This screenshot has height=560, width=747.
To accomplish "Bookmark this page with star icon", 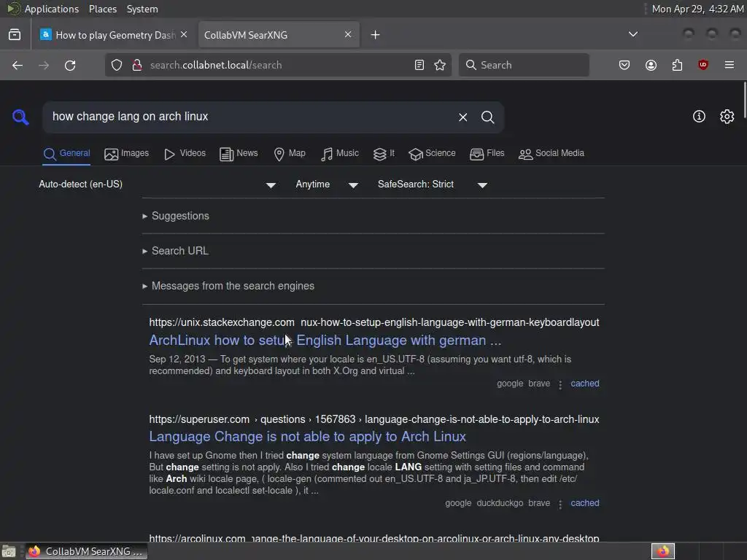I will 440,65.
